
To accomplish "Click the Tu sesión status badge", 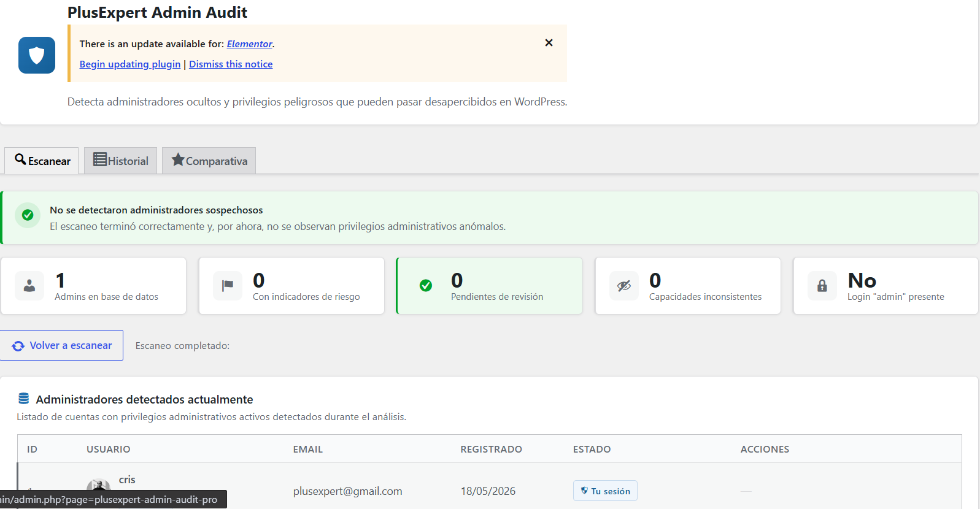I will coord(605,491).
